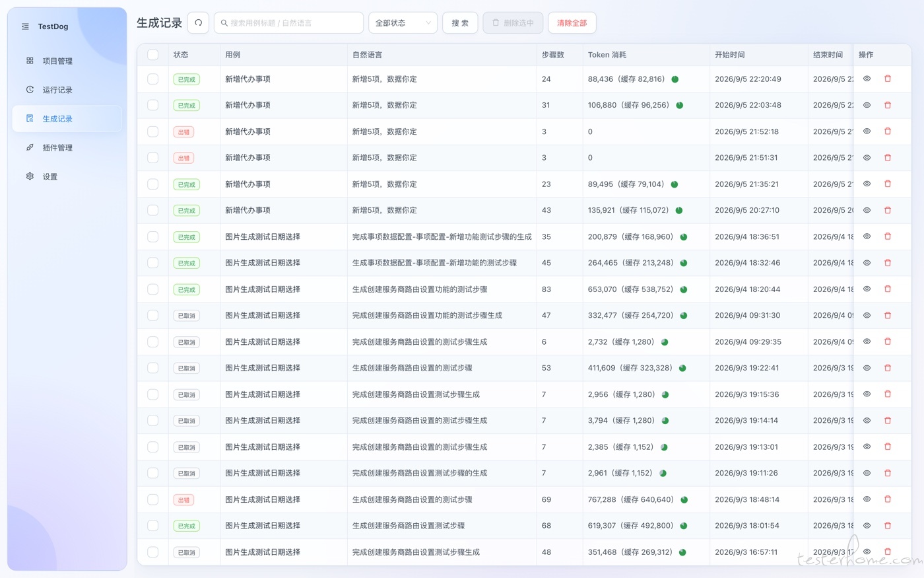This screenshot has width=924, height=578.
Task: Check the row started 2026/9/5 21:35:21
Action: pyautogui.click(x=153, y=184)
